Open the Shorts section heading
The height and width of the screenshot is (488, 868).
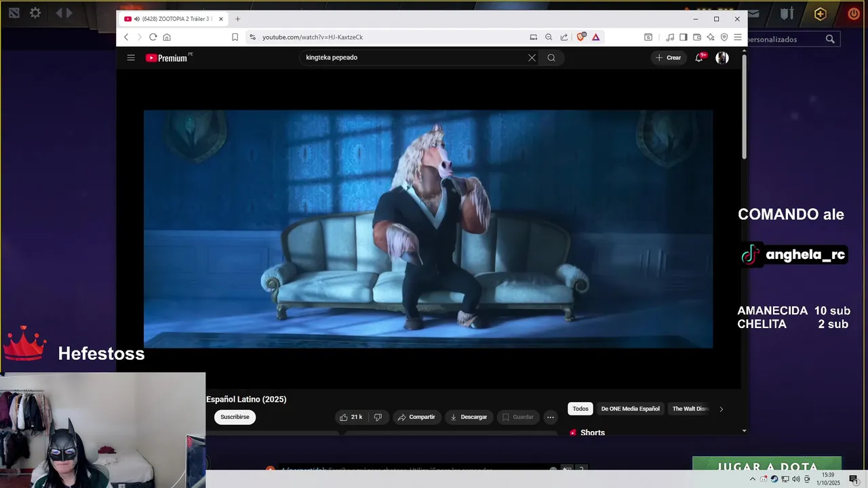tap(587, 432)
